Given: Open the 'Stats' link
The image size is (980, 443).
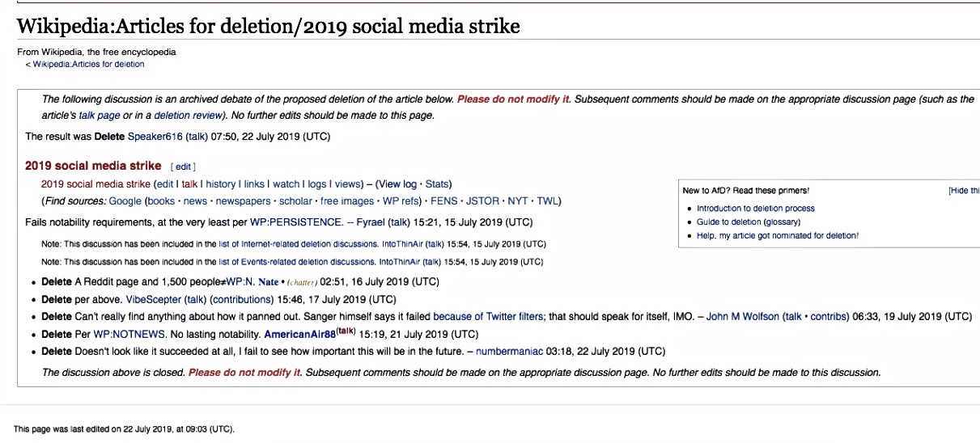Looking at the screenshot, I should click(437, 184).
